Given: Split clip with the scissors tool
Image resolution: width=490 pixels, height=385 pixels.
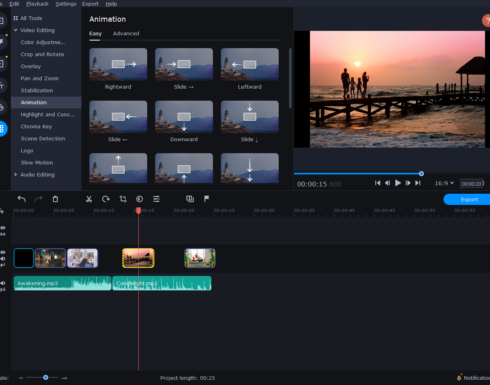Looking at the screenshot, I should coord(89,199).
